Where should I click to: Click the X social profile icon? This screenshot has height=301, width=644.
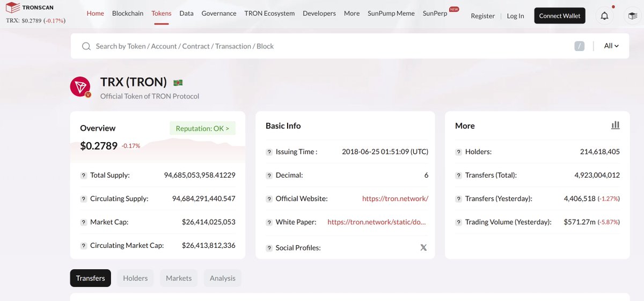[423, 248]
